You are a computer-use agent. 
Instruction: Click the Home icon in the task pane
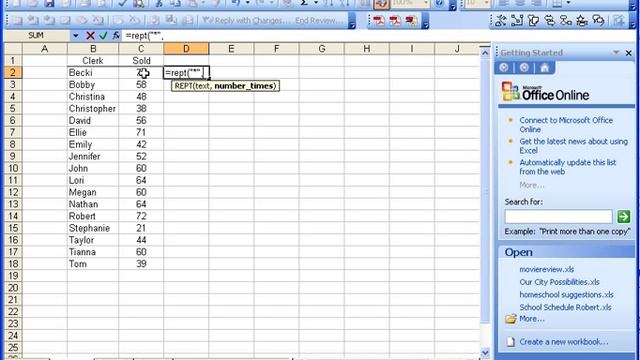544,67
